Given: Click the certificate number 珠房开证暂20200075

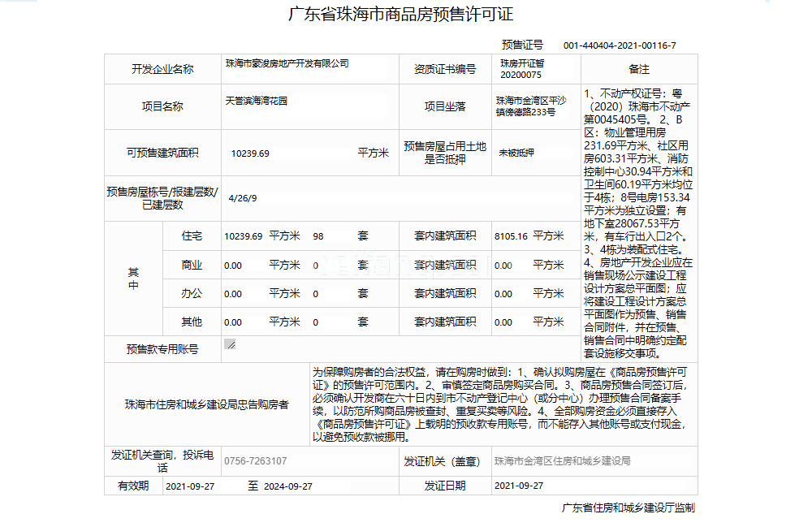Looking at the screenshot, I should [x=521, y=69].
